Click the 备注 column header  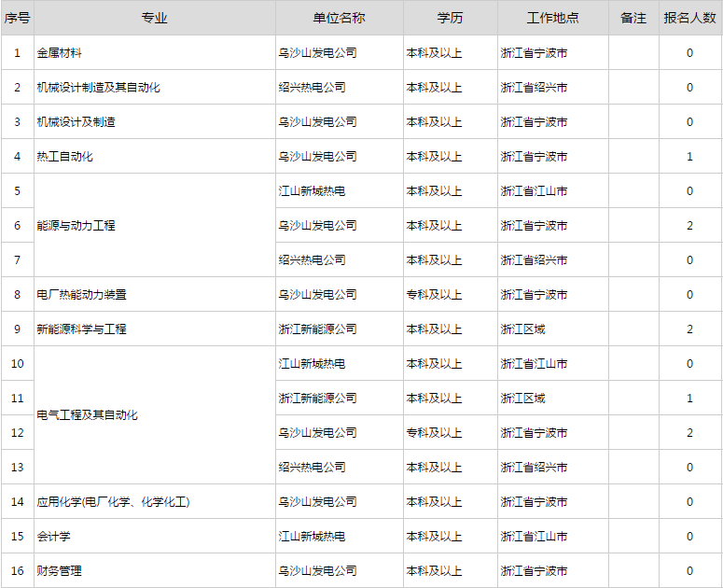633,18
